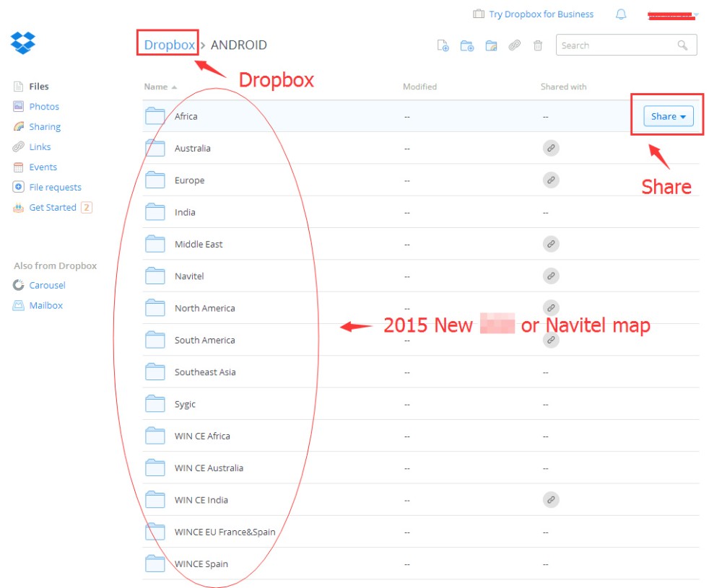Screen dimensions: 722x588
Task: Click the new folder icon
Action: pyautogui.click(x=467, y=45)
